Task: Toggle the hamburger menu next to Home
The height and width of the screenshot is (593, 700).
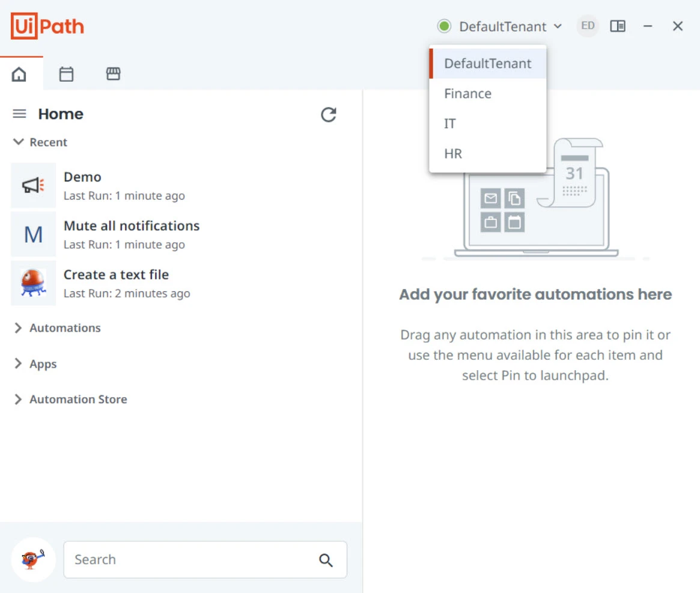Action: point(19,114)
